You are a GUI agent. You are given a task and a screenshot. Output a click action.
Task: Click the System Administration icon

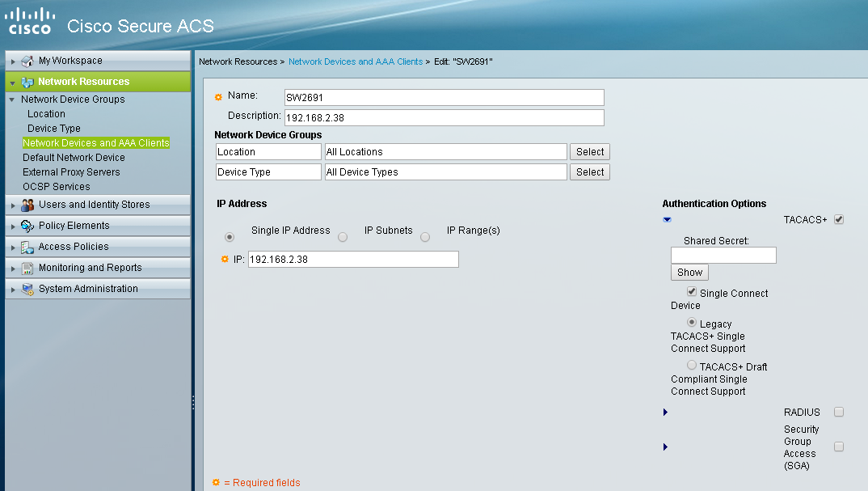tap(27, 290)
